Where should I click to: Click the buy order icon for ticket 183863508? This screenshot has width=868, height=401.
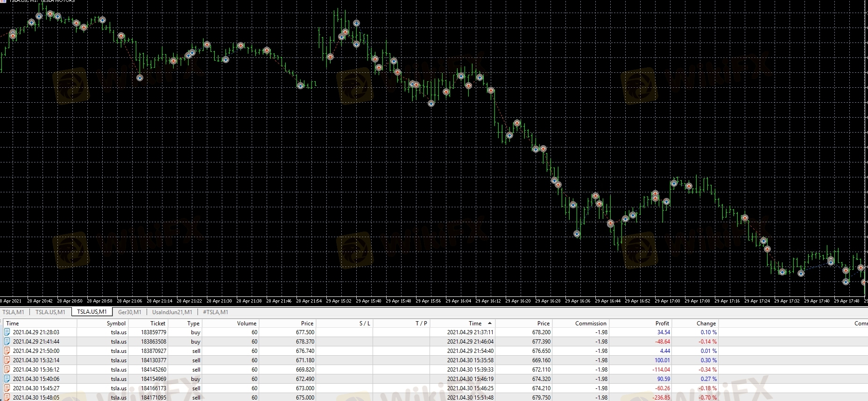coord(7,342)
